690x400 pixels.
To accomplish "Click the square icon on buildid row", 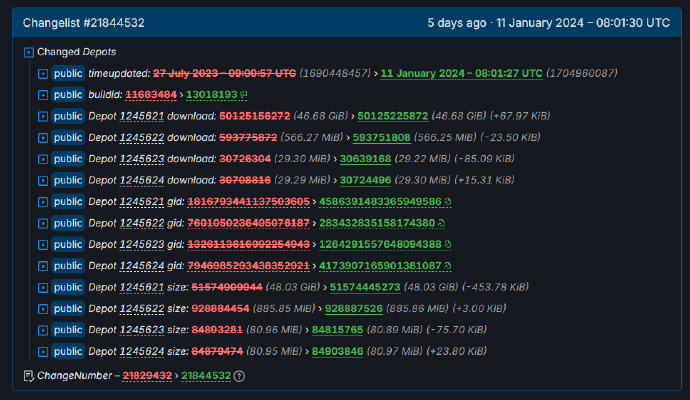I will tap(42, 95).
